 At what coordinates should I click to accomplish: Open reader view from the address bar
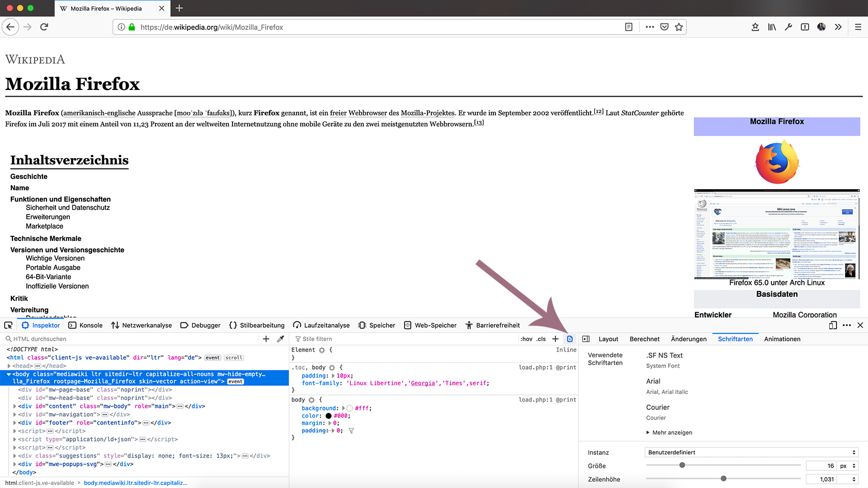click(x=629, y=27)
